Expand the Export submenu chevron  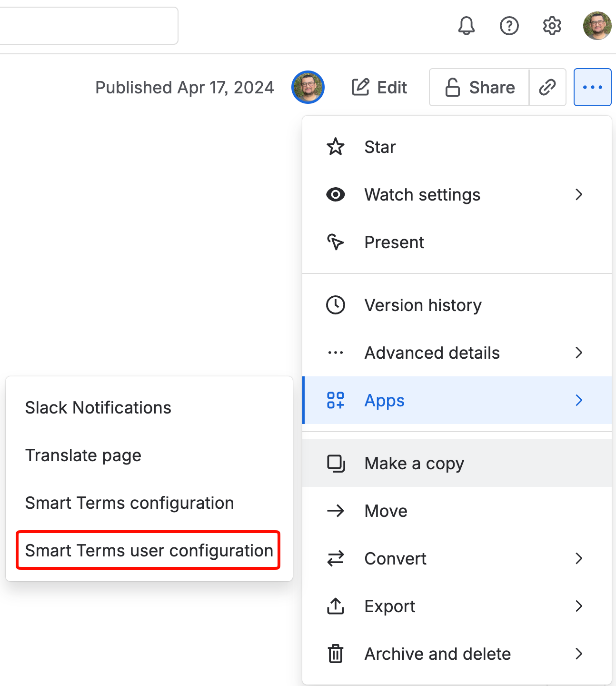(x=578, y=606)
